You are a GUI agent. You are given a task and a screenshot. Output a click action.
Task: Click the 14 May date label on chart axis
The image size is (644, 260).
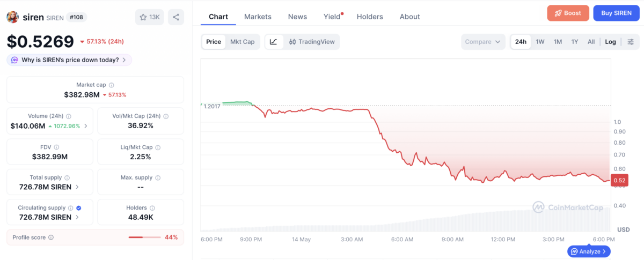click(x=302, y=239)
